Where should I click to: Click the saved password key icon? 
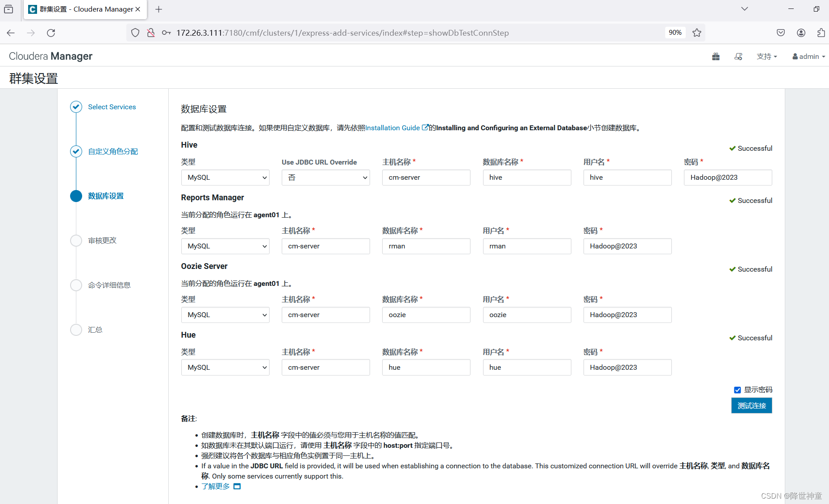[166, 33]
